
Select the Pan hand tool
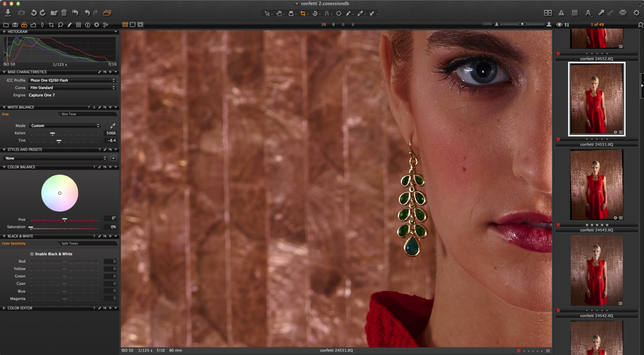pyautogui.click(x=279, y=13)
